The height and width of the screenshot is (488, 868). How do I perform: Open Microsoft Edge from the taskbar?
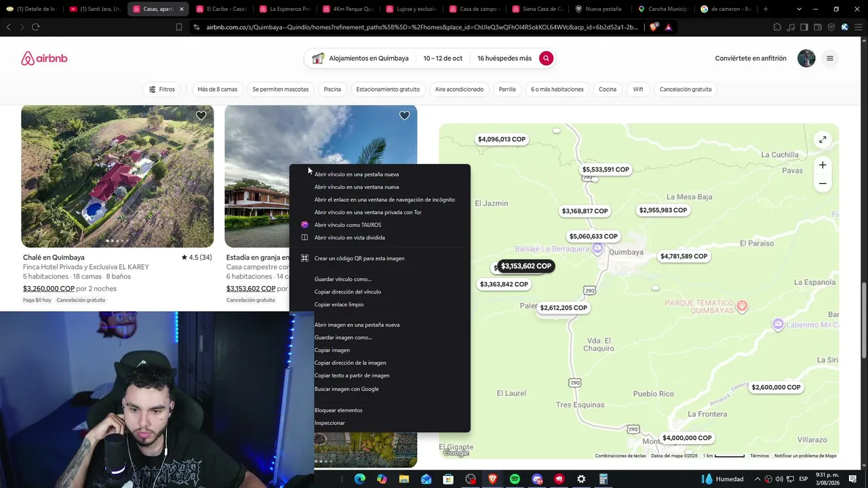click(359, 479)
